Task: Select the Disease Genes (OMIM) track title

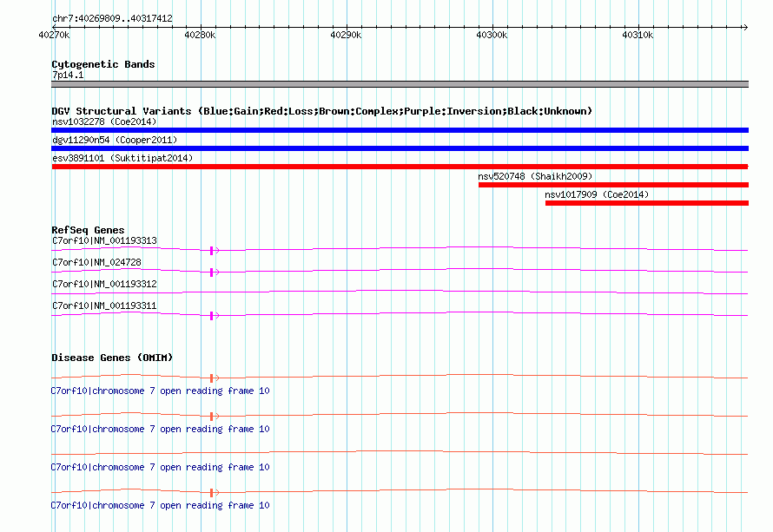Action: pyautogui.click(x=112, y=358)
